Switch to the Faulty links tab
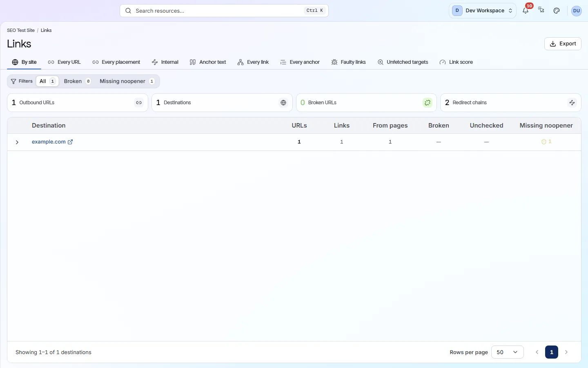Screen dimensions: 588x368 348,62
